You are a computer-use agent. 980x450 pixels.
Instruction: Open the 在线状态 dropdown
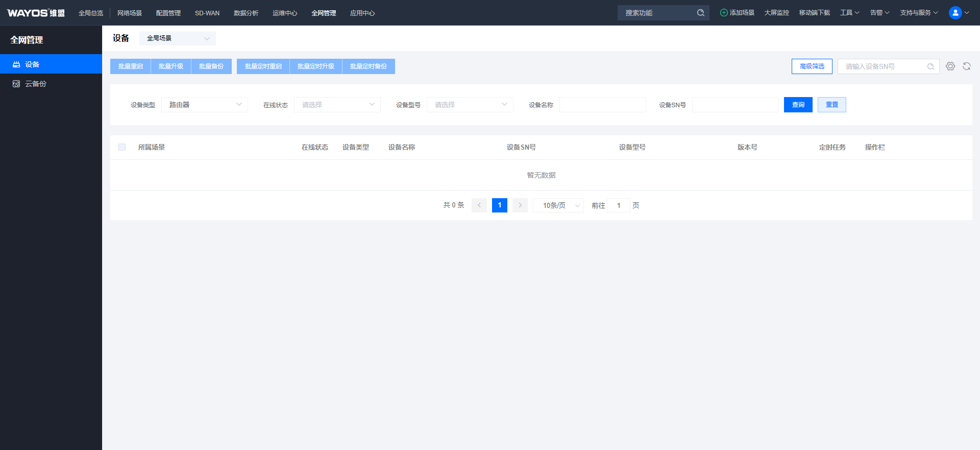coord(337,105)
